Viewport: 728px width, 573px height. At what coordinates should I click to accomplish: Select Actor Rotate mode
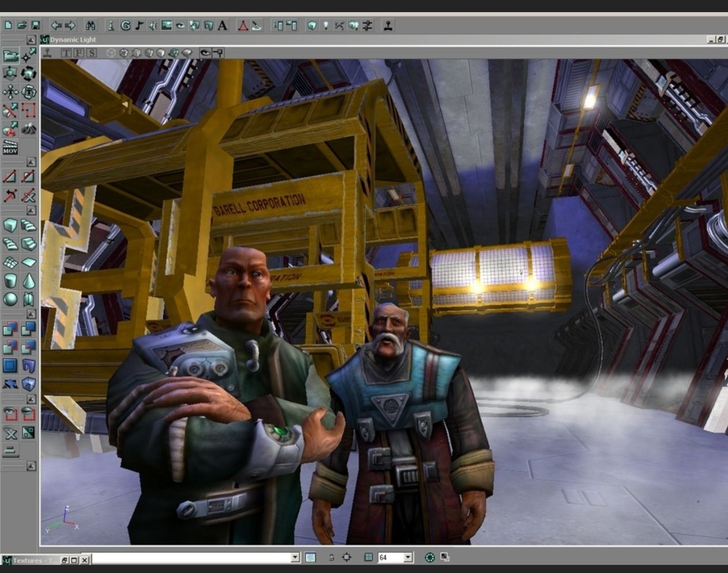point(29,73)
